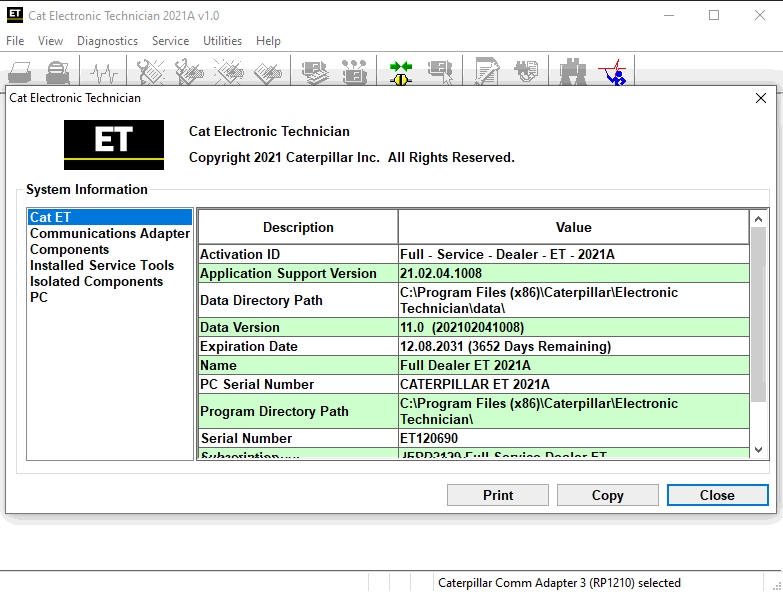The height and width of the screenshot is (592, 783).
Task: Open the Service menu
Action: tap(170, 41)
